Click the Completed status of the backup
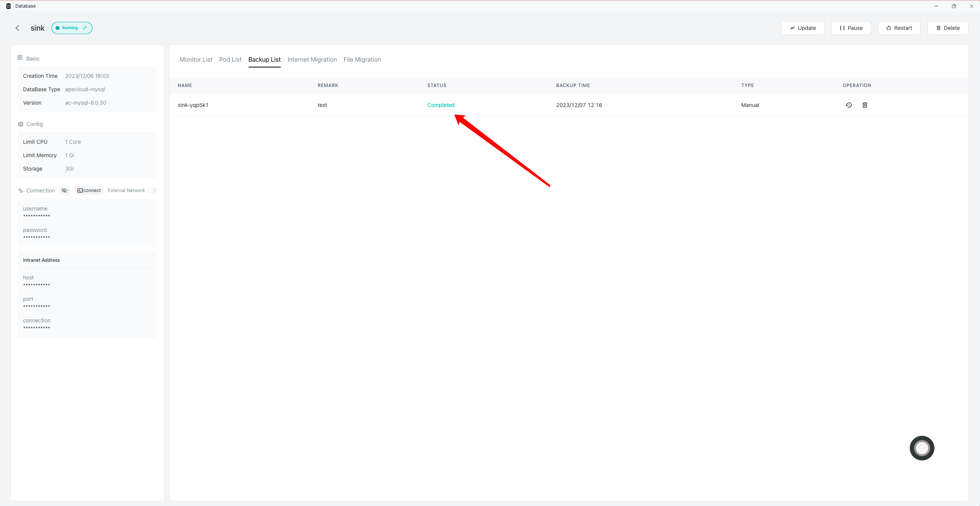This screenshot has height=506, width=980. click(441, 105)
